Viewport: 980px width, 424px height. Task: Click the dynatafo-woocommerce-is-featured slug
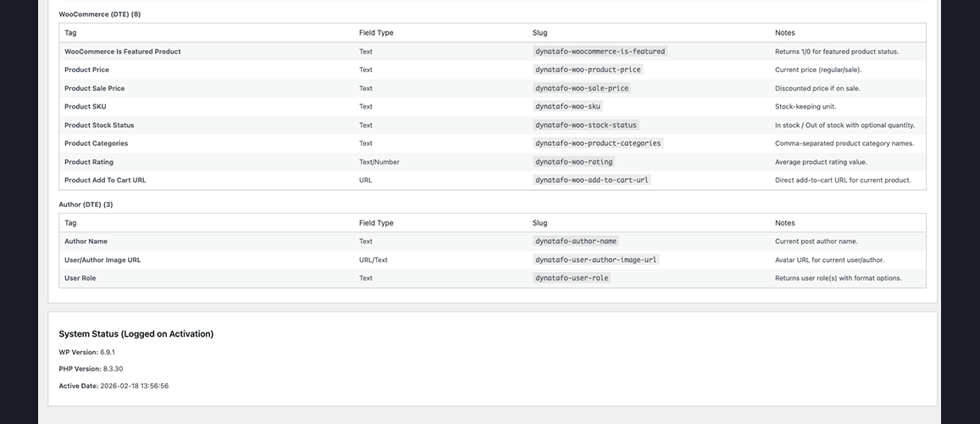600,52
